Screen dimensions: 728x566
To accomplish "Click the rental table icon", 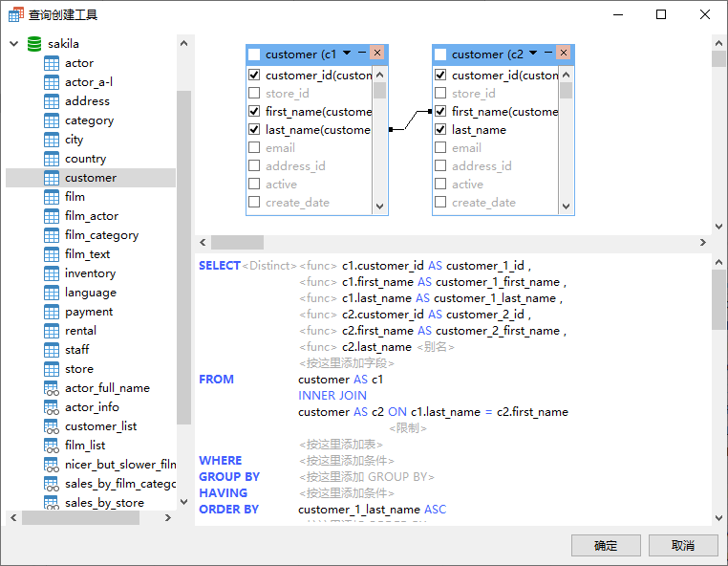I will [x=52, y=331].
